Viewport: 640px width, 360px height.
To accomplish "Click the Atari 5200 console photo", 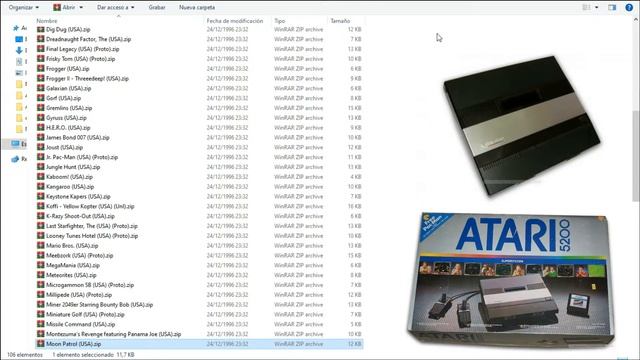I will (x=522, y=126).
